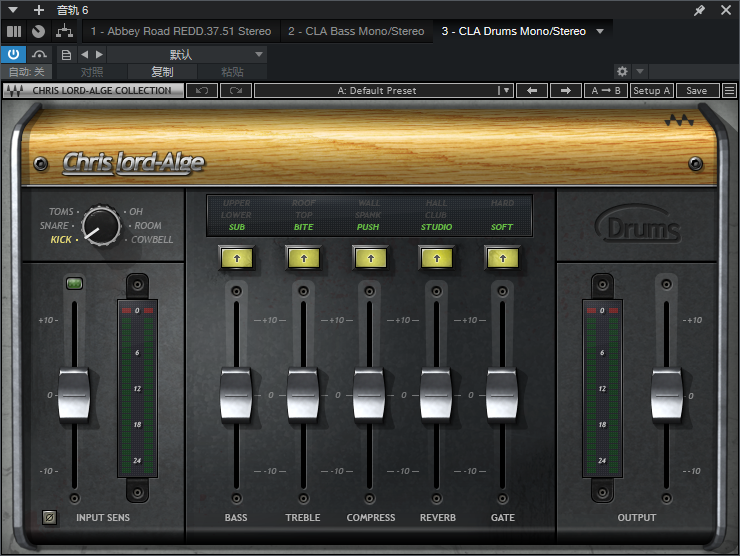The width and height of the screenshot is (740, 556).
Task: Click the 对照 compare button
Action: (x=92, y=72)
